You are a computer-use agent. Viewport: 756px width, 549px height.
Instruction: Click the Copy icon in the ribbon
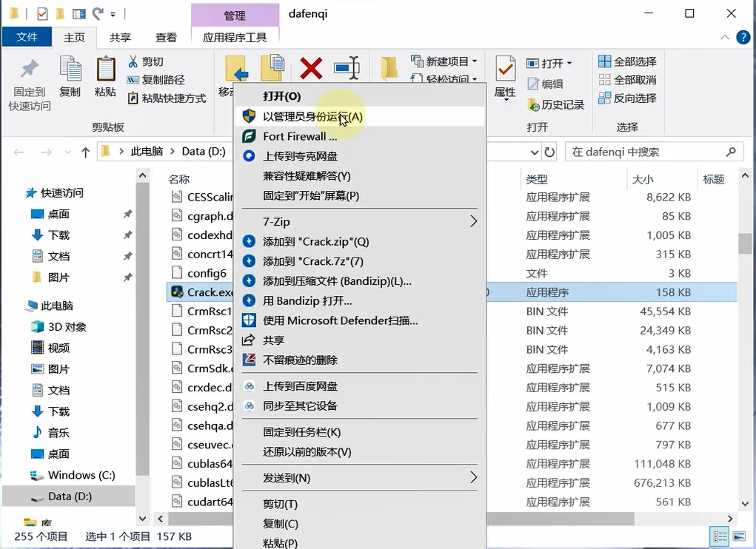[x=70, y=68]
